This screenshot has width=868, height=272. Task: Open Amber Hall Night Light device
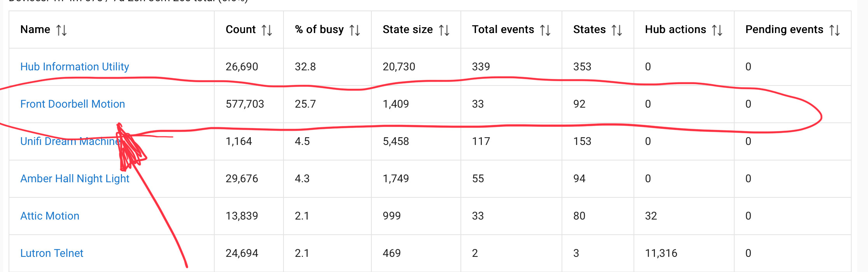[75, 179]
